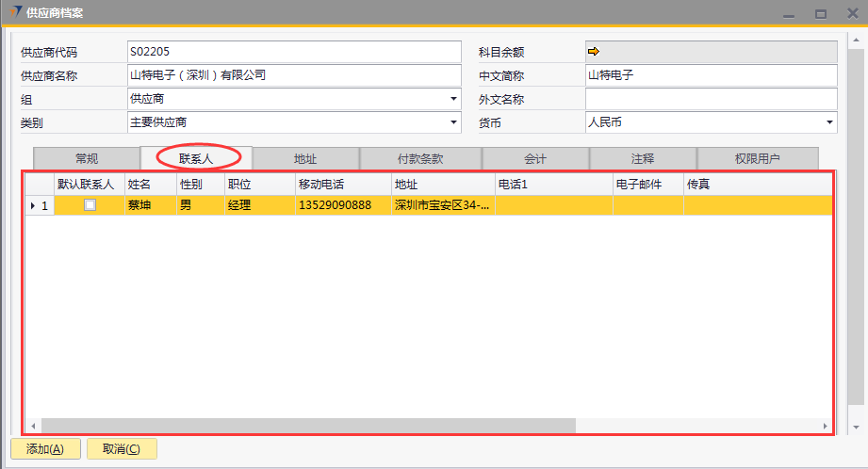
Task: Click the 添加(A) button
Action: pos(45,449)
